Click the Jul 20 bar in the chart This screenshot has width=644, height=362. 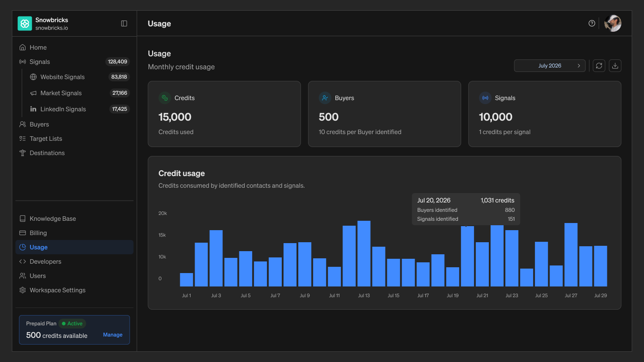tap(467, 256)
